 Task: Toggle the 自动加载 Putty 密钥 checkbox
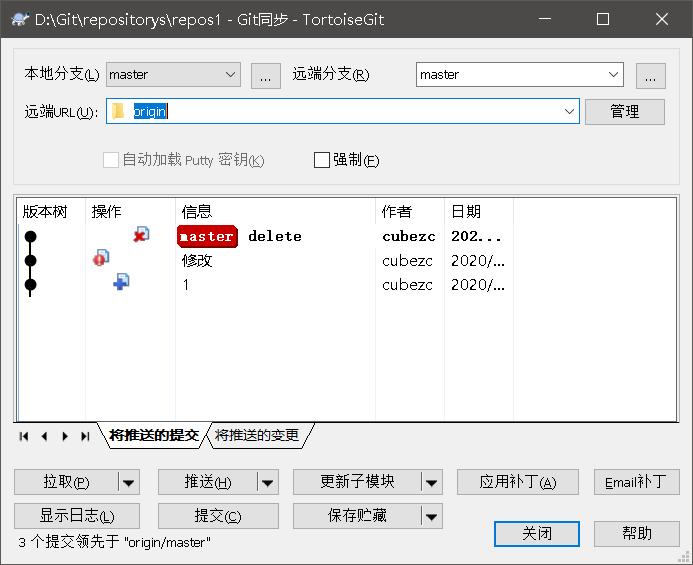coord(110,160)
